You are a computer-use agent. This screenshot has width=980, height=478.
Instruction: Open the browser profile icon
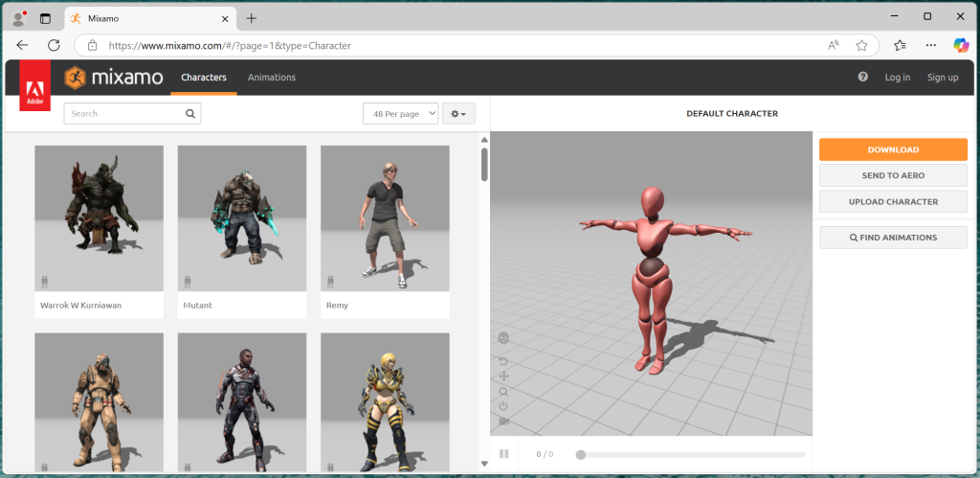pos(19,18)
